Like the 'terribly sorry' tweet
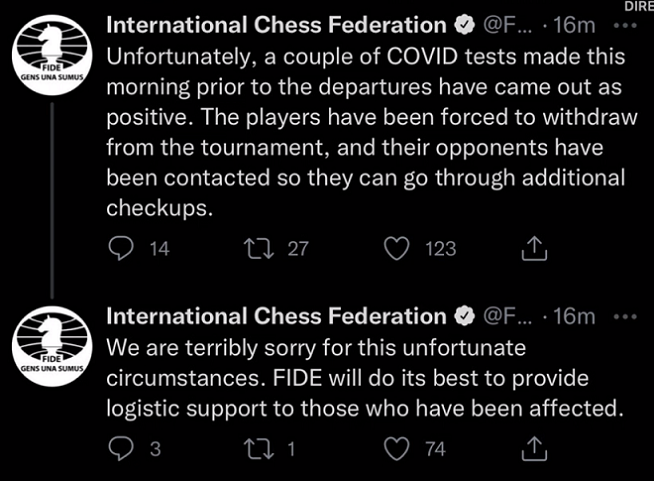654x481 pixels. (x=398, y=449)
